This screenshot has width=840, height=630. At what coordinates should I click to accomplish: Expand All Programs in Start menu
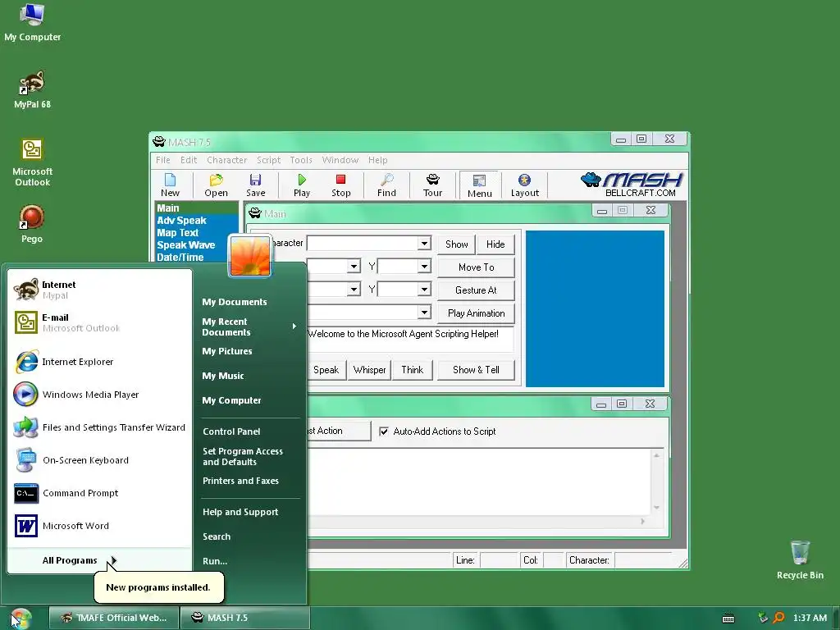(99, 560)
